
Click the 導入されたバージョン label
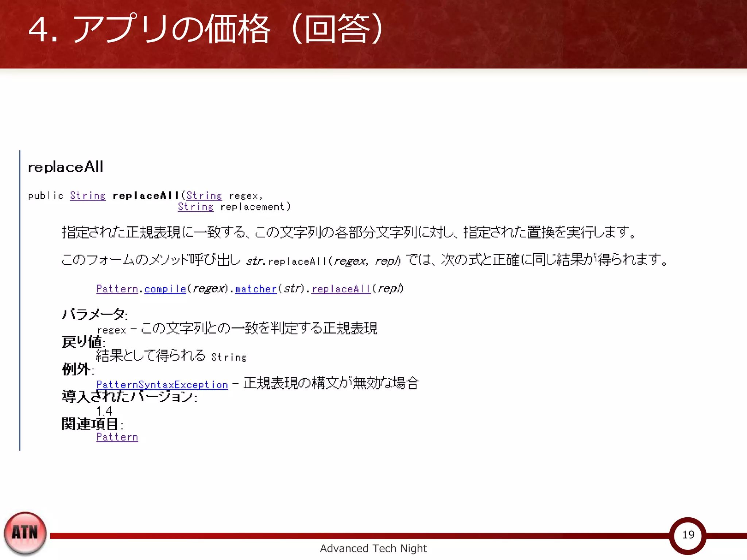pyautogui.click(x=129, y=396)
